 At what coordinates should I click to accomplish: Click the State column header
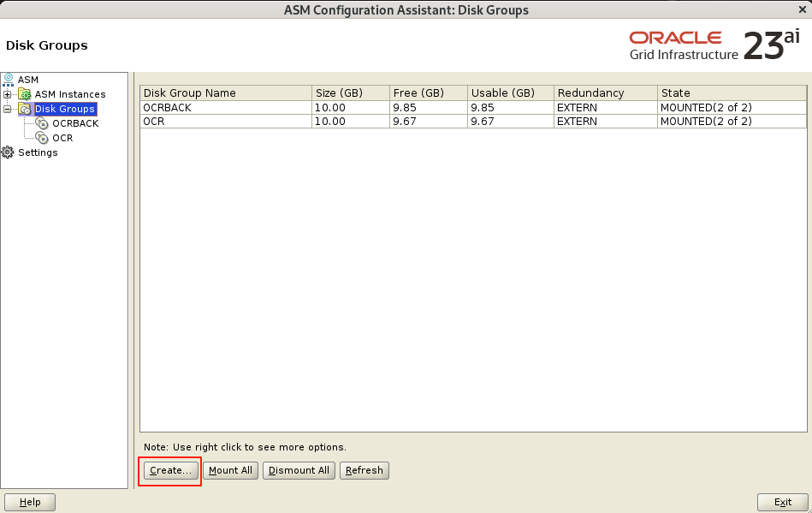tap(732, 92)
